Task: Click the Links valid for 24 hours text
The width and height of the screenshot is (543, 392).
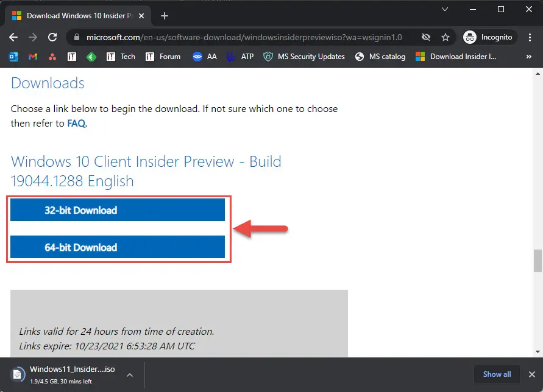Action: tap(116, 332)
